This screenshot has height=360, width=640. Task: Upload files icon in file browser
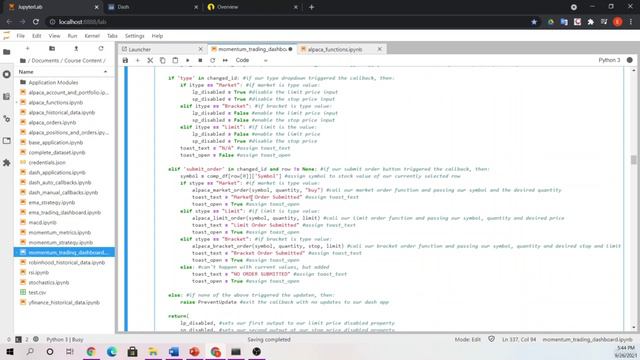point(76,49)
